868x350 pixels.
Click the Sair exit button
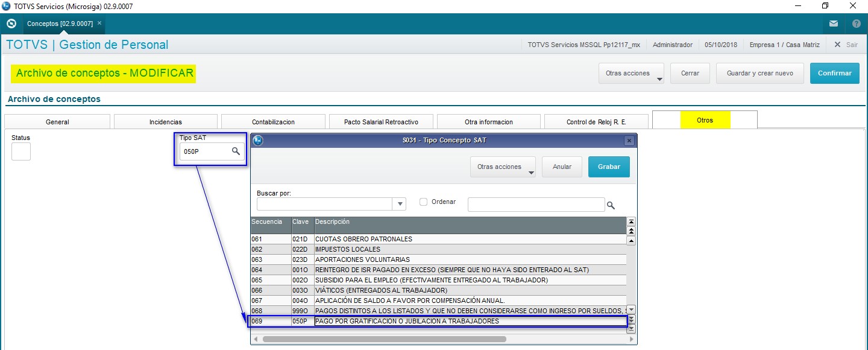pyautogui.click(x=846, y=45)
